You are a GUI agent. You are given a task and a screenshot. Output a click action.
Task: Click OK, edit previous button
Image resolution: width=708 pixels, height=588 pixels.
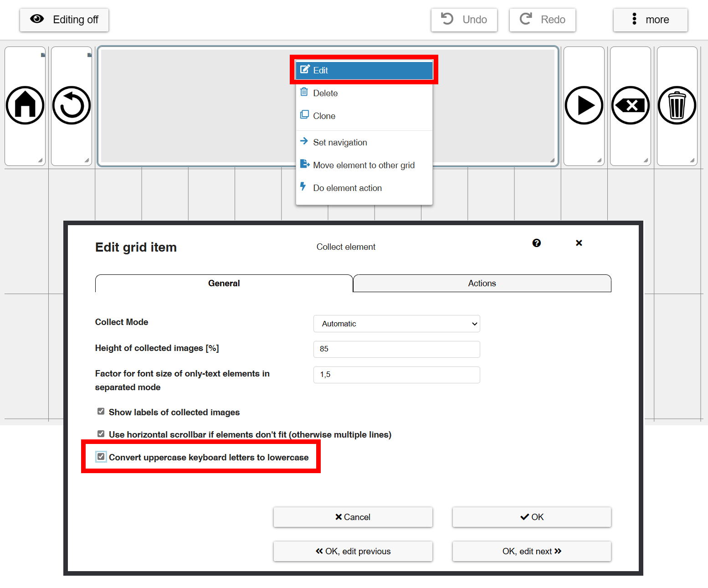click(x=353, y=551)
